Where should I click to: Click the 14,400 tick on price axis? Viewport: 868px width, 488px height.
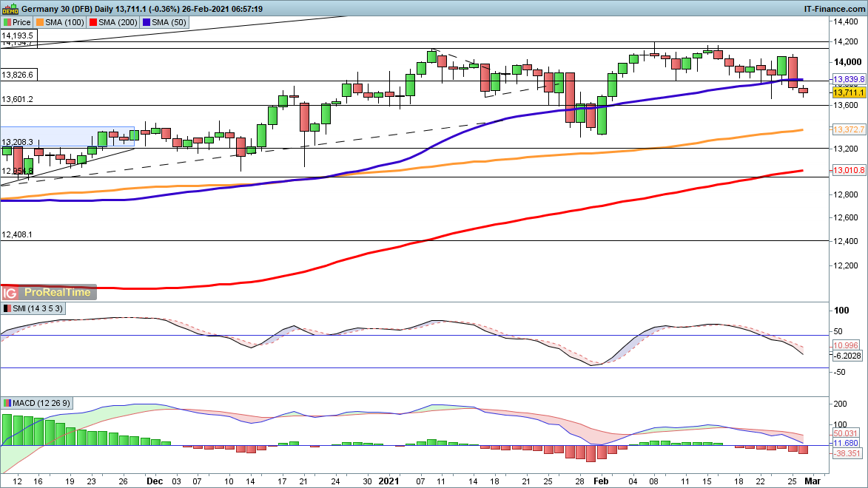pyautogui.click(x=845, y=21)
